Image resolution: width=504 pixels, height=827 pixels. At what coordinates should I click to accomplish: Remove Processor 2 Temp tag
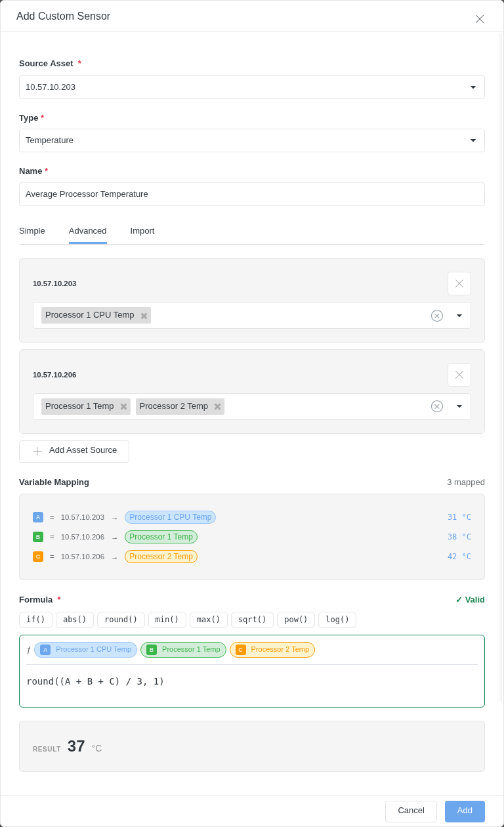tap(217, 407)
